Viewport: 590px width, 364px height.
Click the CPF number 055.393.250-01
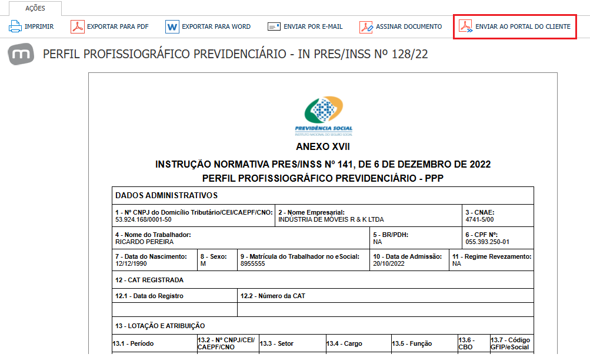pos(487,242)
